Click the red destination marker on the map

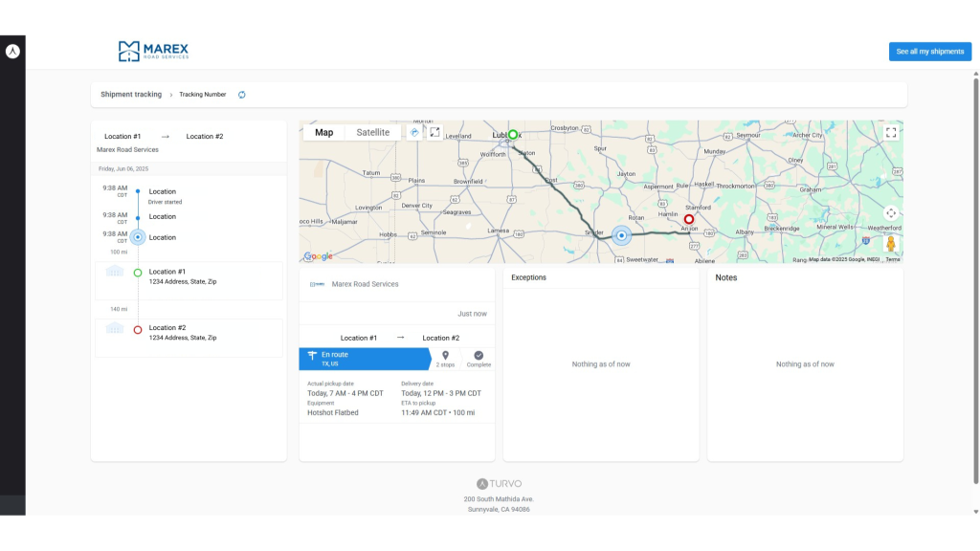pos(688,219)
